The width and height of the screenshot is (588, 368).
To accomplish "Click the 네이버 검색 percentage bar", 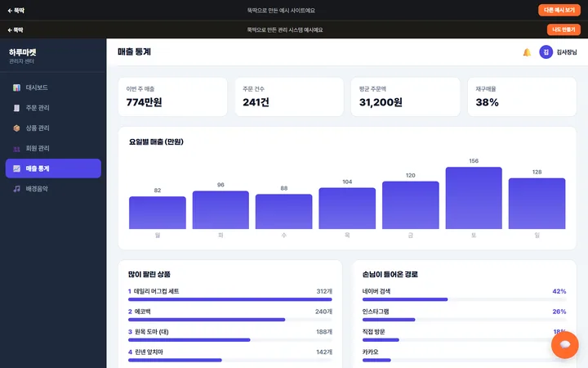I will coord(464,299).
